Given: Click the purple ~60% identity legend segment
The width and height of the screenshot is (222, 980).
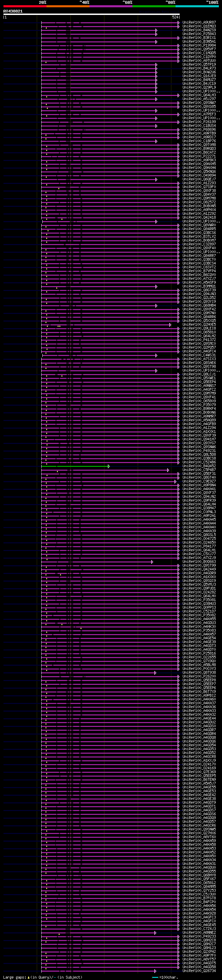Looking at the screenshot, I should (111, 6).
